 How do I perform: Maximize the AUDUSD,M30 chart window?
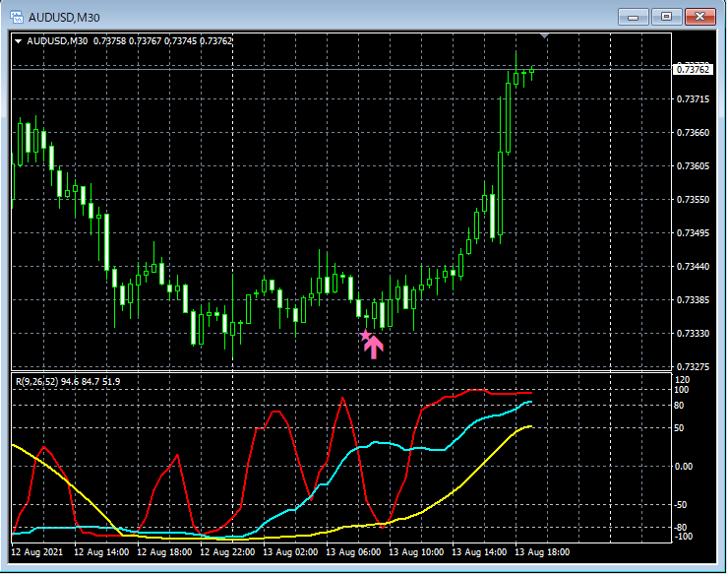(x=666, y=17)
